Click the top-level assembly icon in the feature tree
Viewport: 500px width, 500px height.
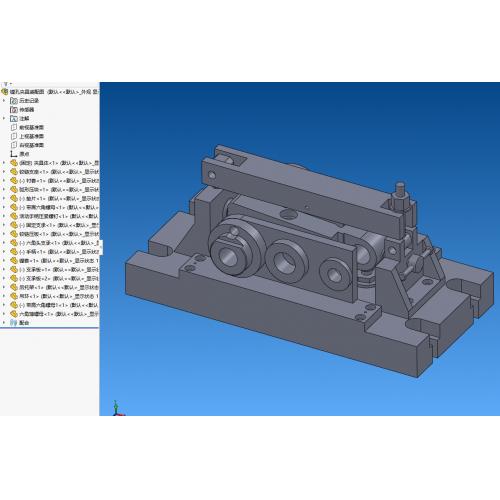(5, 92)
